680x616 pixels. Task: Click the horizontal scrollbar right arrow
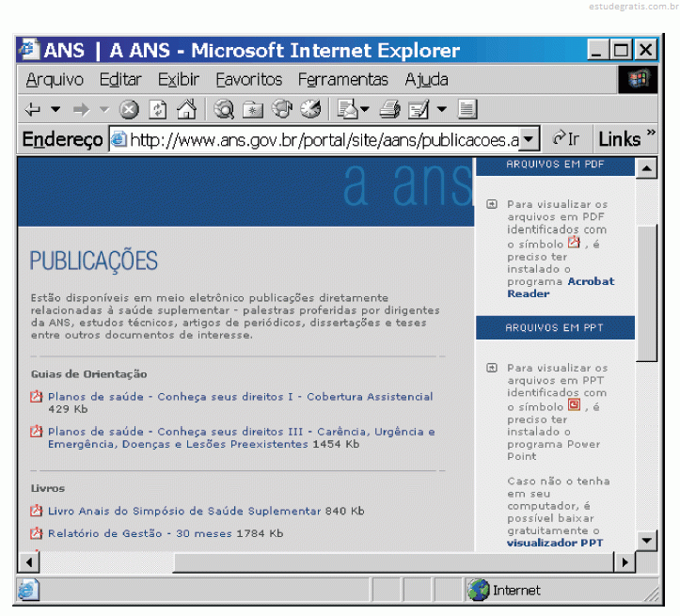coord(625,562)
